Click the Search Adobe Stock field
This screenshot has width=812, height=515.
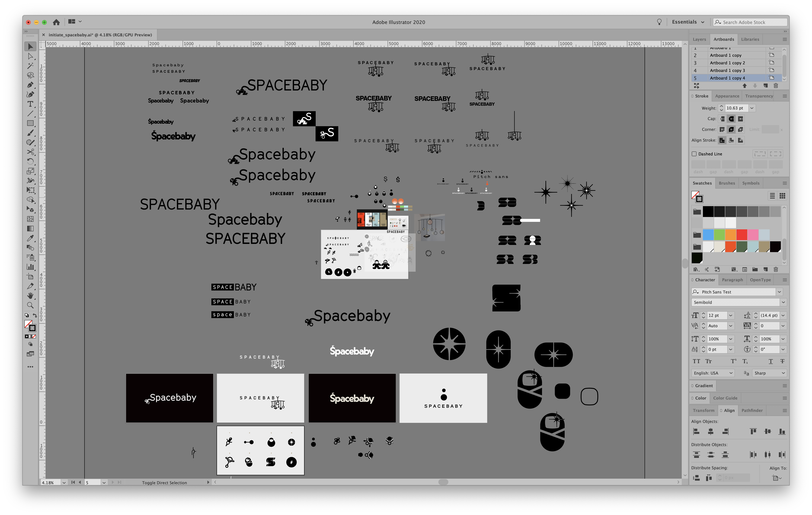(x=750, y=22)
